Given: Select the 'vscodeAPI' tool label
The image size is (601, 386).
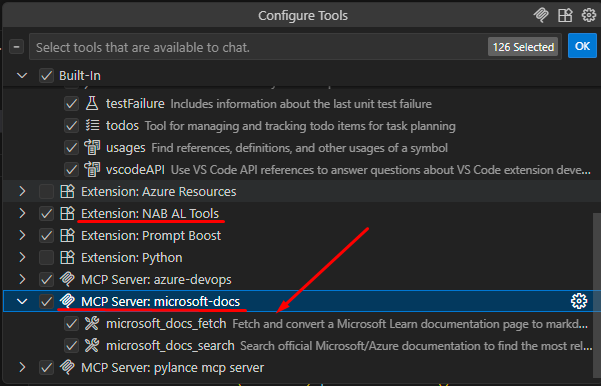Looking at the screenshot, I should pyautogui.click(x=135, y=169).
